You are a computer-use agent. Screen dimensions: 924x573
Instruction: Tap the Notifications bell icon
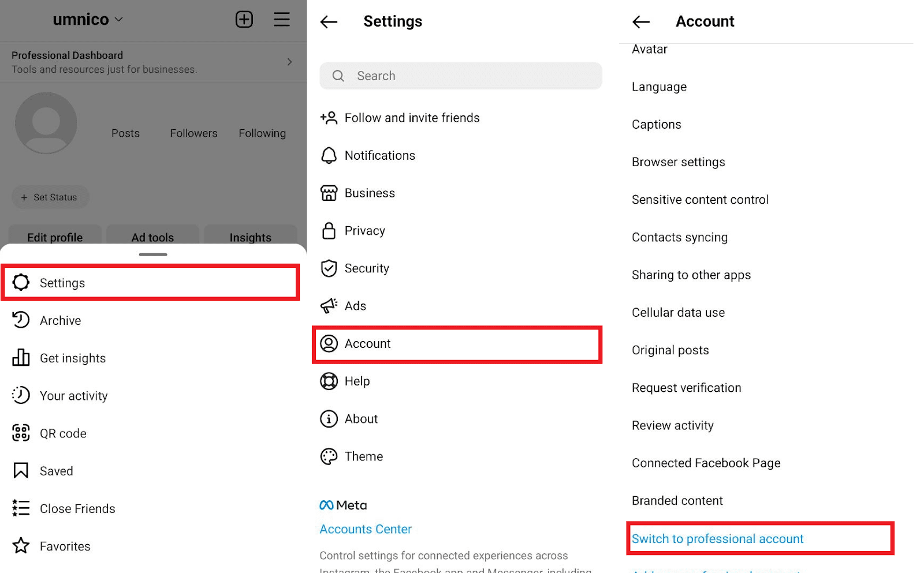329,155
